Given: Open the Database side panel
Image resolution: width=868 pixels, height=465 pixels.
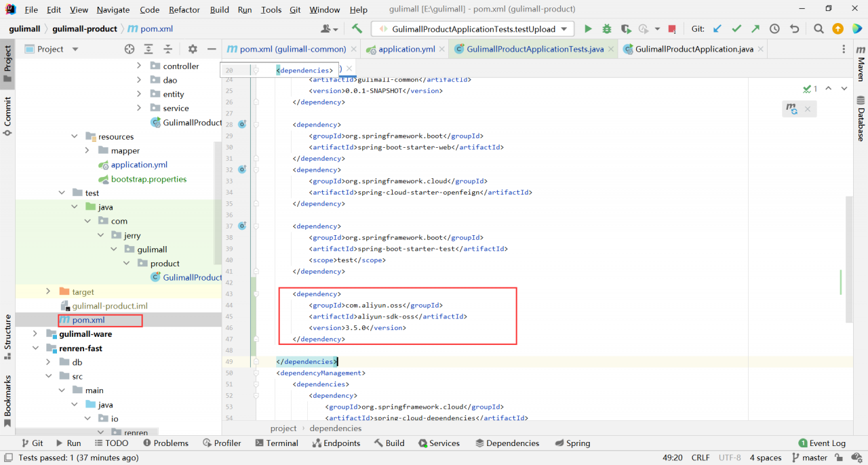Looking at the screenshot, I should pos(861,118).
